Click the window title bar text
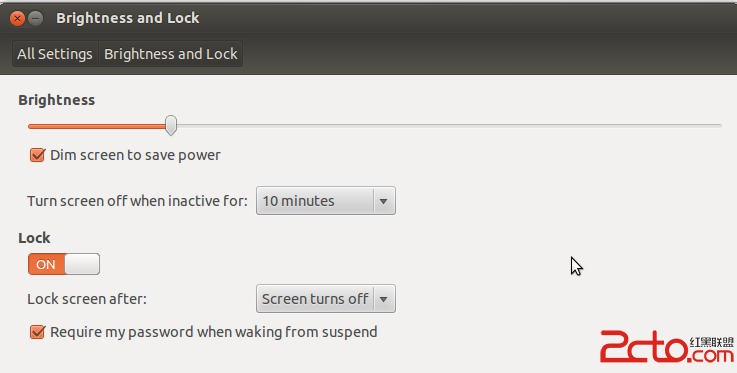The height and width of the screenshot is (373, 737). tap(128, 18)
